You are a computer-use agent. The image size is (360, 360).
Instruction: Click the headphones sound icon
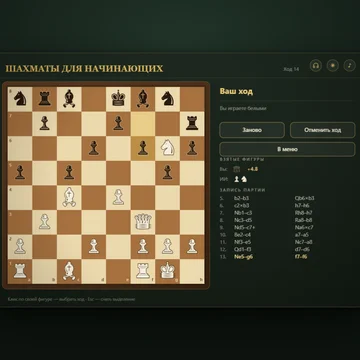pyautogui.click(x=316, y=65)
